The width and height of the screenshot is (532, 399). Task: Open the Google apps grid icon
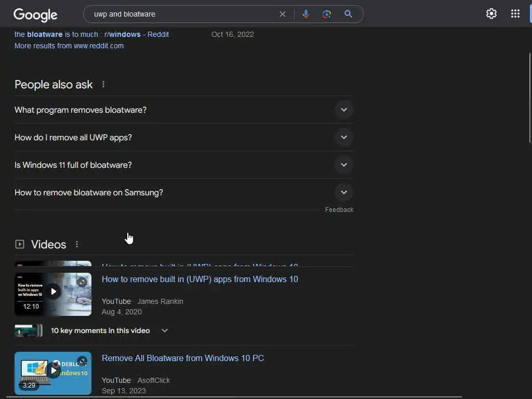click(515, 14)
